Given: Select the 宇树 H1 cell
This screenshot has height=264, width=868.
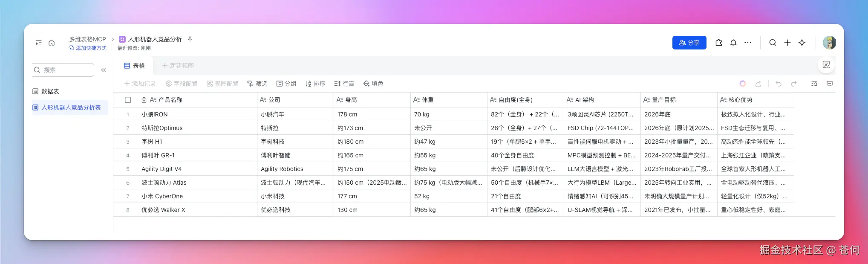Looking at the screenshot, I should tap(198, 142).
